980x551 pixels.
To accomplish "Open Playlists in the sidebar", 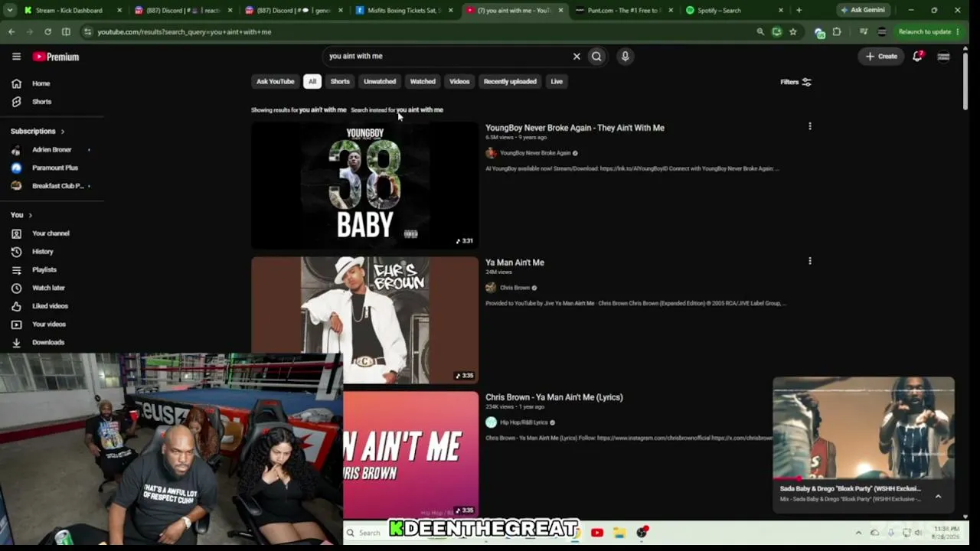I will (44, 269).
